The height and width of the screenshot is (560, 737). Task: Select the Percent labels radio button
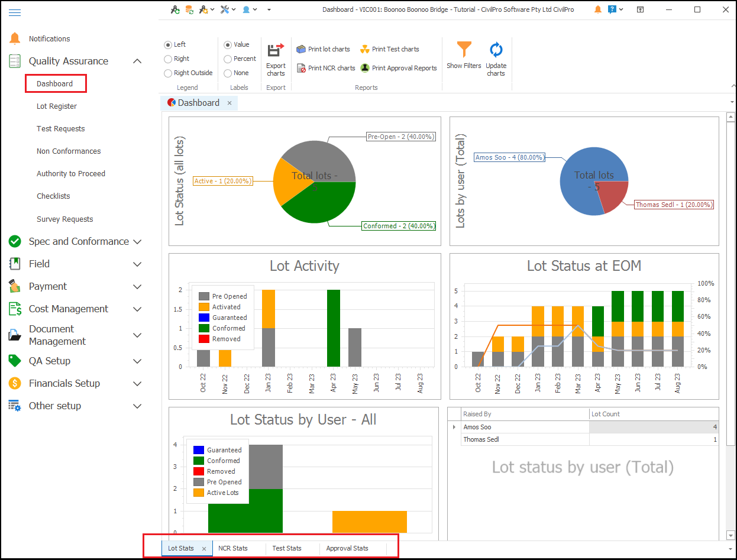[228, 59]
